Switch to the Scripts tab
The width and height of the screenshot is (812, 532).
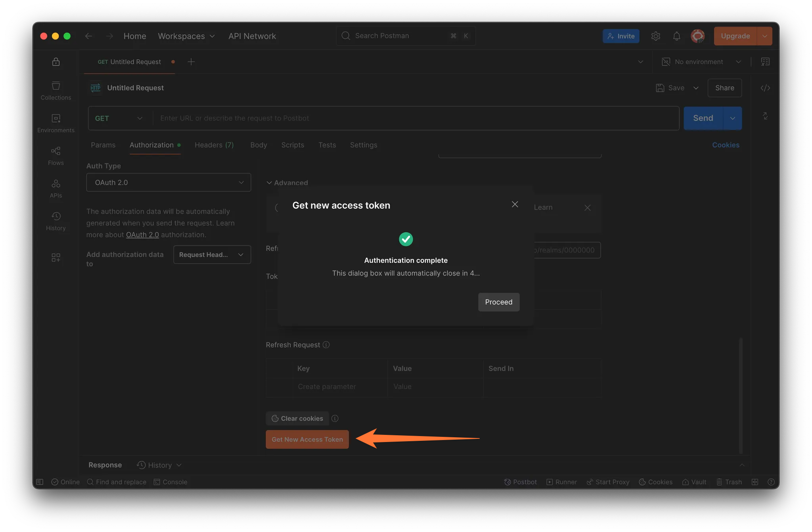point(293,145)
